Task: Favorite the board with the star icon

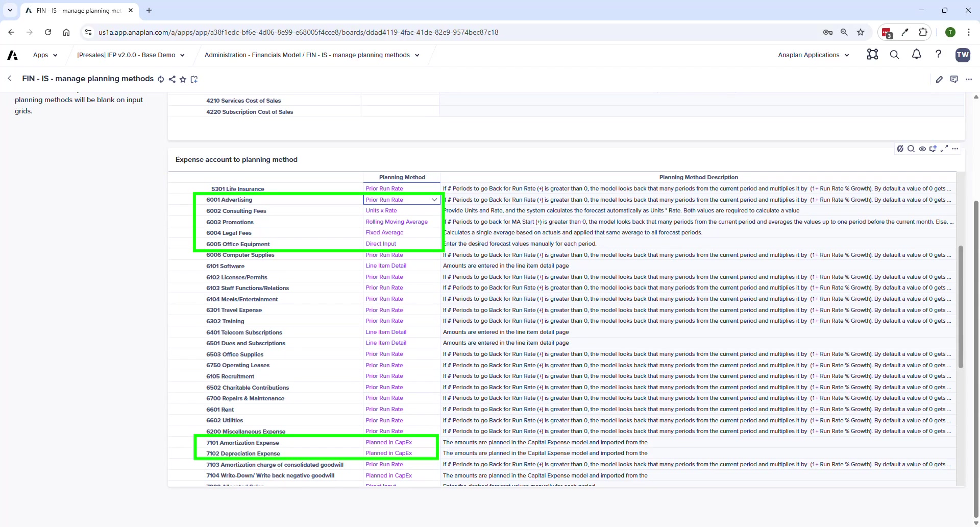Action: click(183, 79)
